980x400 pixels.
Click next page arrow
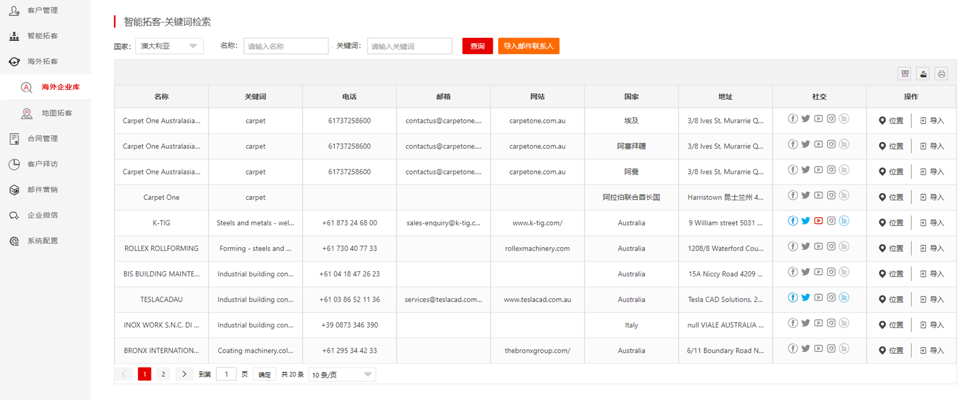pyautogui.click(x=184, y=374)
